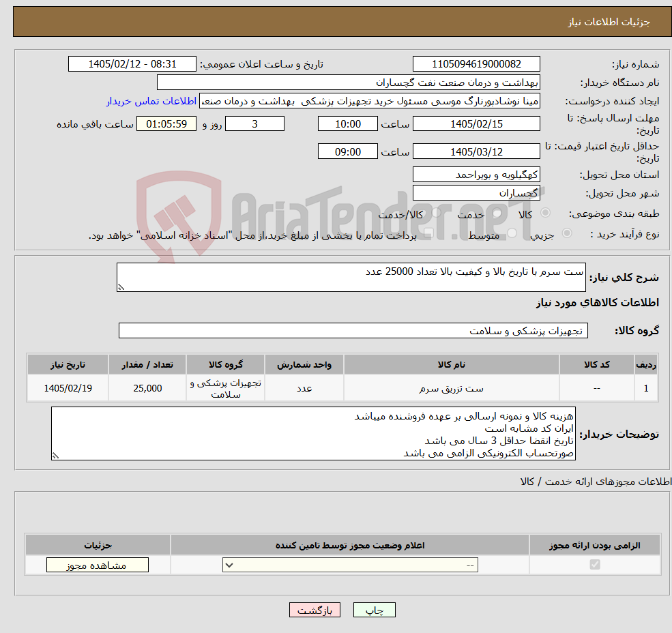Click the response deadline date 1405/02/15
Screen dimensions: 672x633
[x=476, y=124]
